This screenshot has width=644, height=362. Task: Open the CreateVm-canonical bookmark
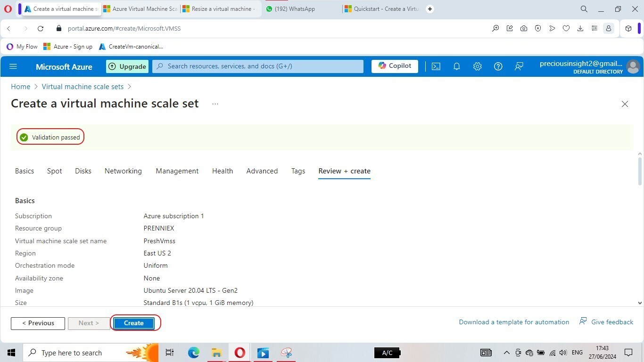click(x=131, y=47)
